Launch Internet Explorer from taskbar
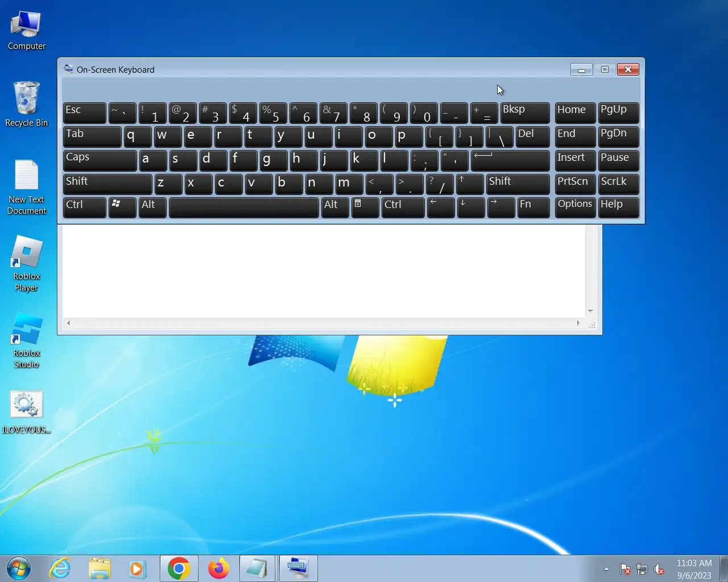Screen dimensions: 728x582 [60, 568]
